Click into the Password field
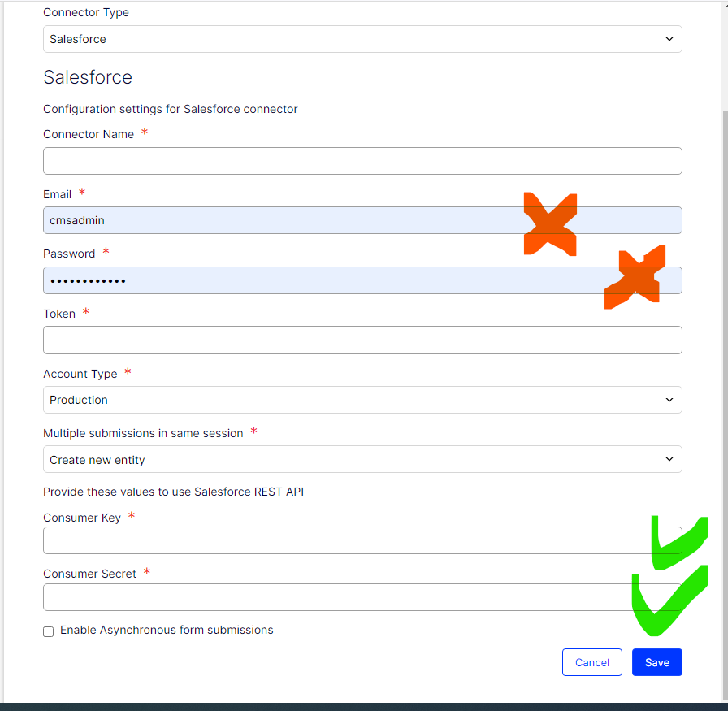Image resolution: width=728 pixels, height=711 pixels. 325,280
